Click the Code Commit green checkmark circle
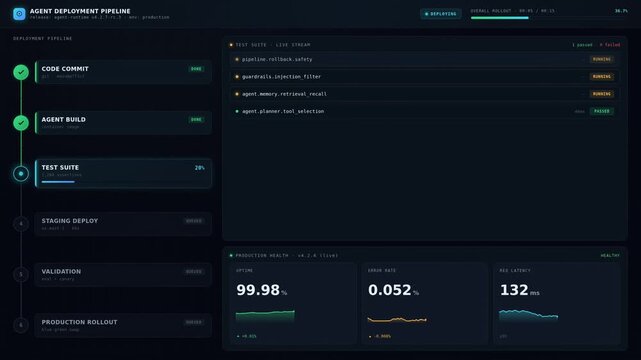Screen dimensions: 641x360 [x=21, y=72]
